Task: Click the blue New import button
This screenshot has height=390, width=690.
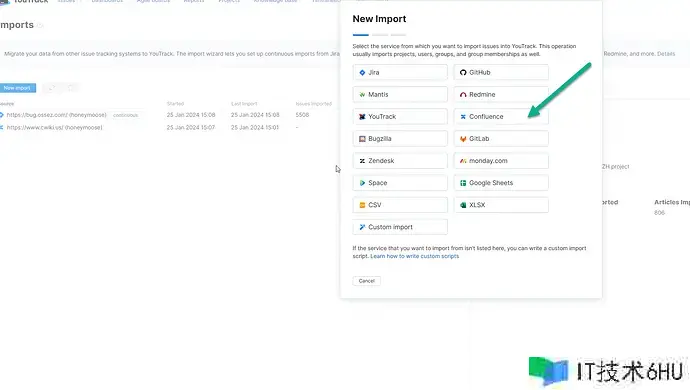Action: 18,88
